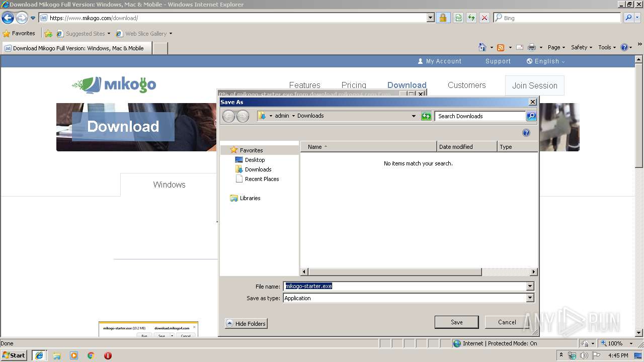644x362 pixels.
Task: Click the Save button
Action: pos(456,322)
